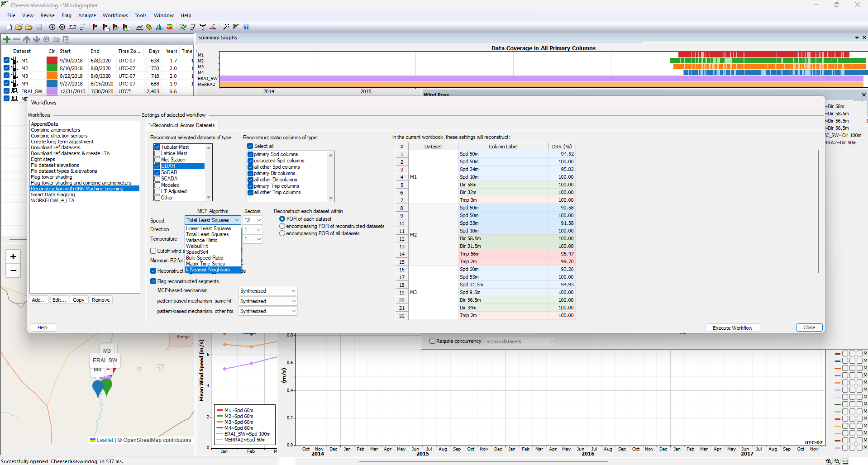Screen dimensions: 868x465
Task: Open the Analyze menu
Action: click(x=87, y=15)
